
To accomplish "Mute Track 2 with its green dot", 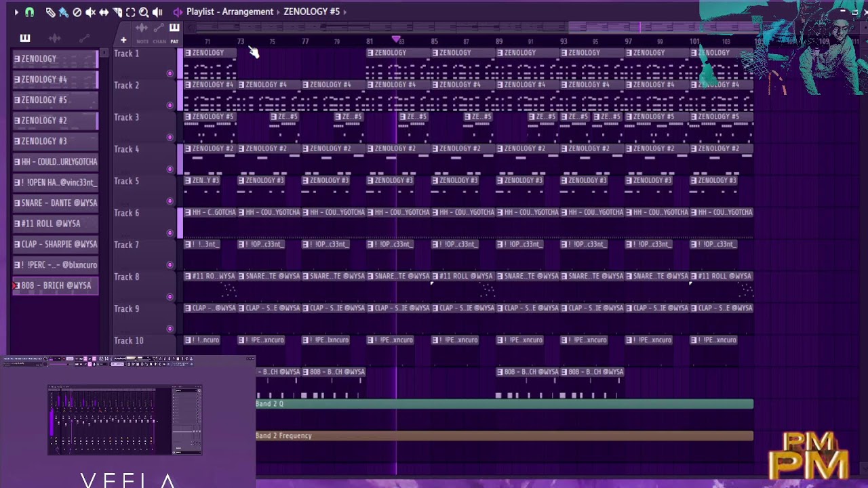I will (170, 105).
